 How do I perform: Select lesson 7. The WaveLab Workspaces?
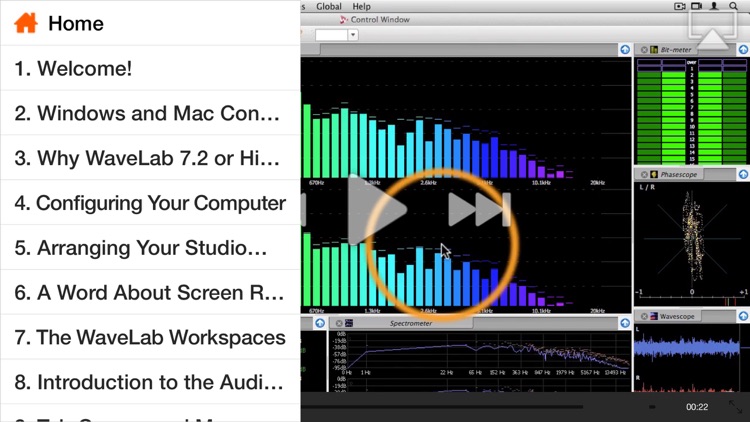click(150, 337)
